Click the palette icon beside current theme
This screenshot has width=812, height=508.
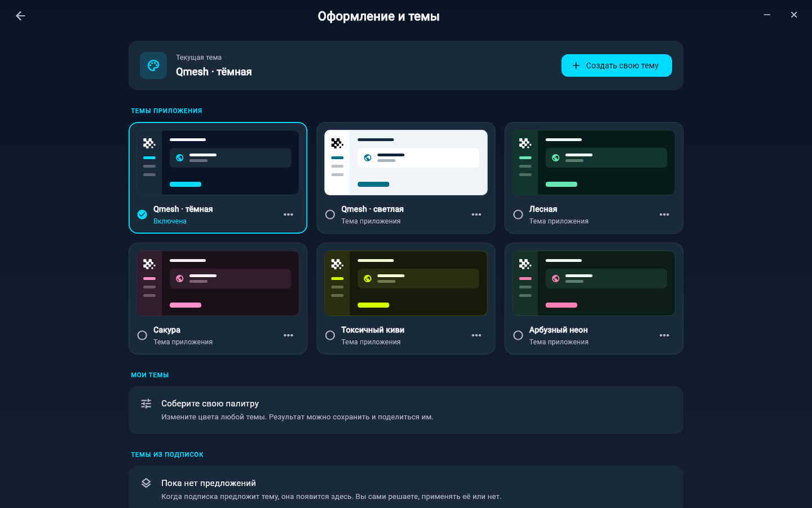153,65
